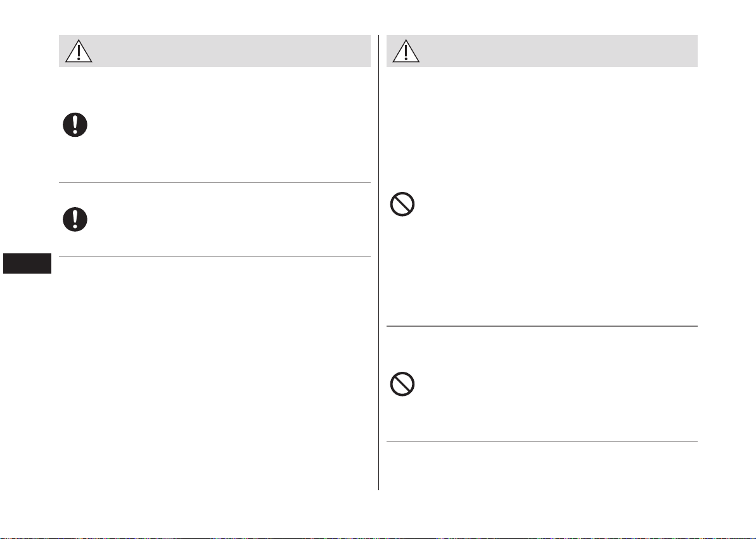
Task: Click the upper prohibition circle symbol
Action: 402,205
